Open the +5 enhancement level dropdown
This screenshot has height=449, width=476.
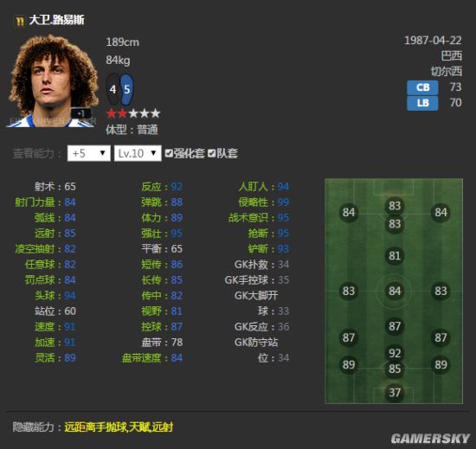point(88,153)
